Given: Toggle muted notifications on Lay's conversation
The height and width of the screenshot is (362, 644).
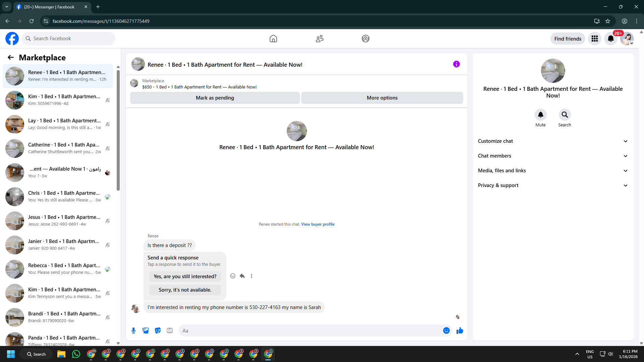Looking at the screenshot, I should coord(108,124).
